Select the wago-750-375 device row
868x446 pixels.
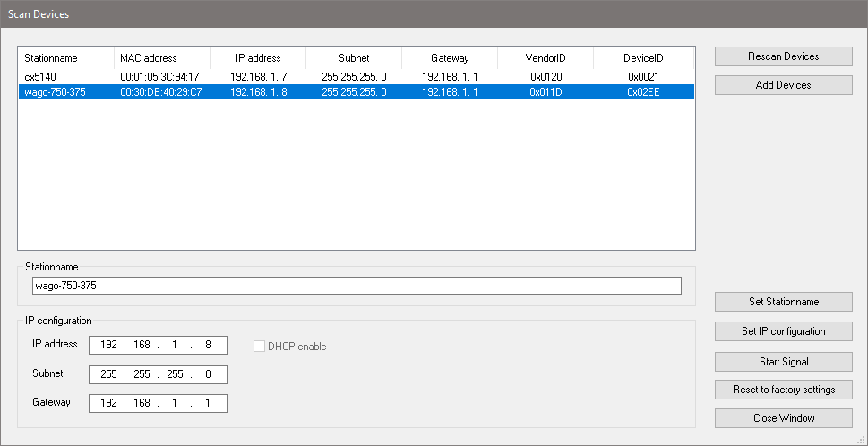click(x=356, y=92)
